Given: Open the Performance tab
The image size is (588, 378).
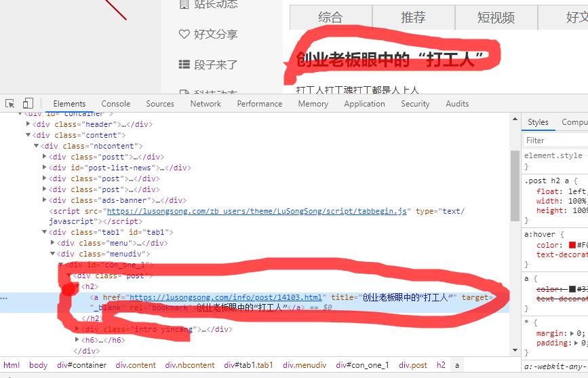Looking at the screenshot, I should click(260, 104).
